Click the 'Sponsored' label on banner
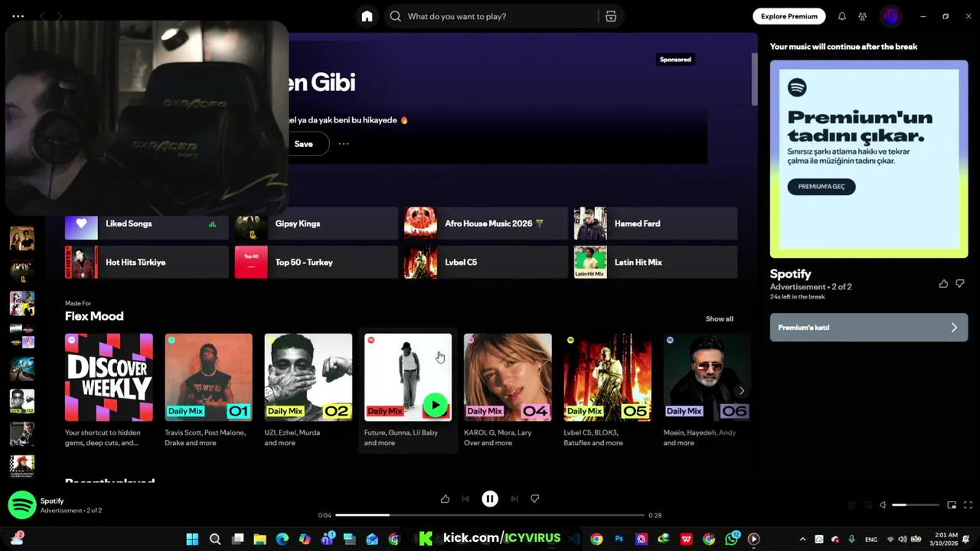This screenshot has width=980, height=551. [x=675, y=59]
